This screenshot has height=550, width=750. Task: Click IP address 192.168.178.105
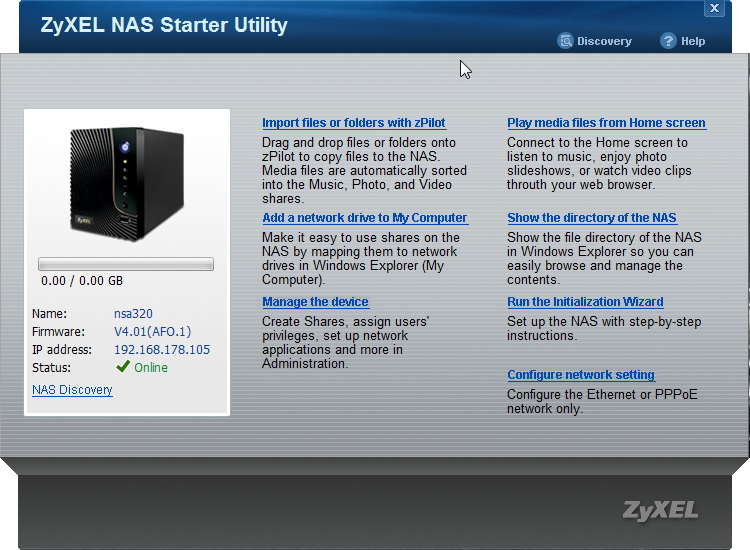tap(162, 350)
